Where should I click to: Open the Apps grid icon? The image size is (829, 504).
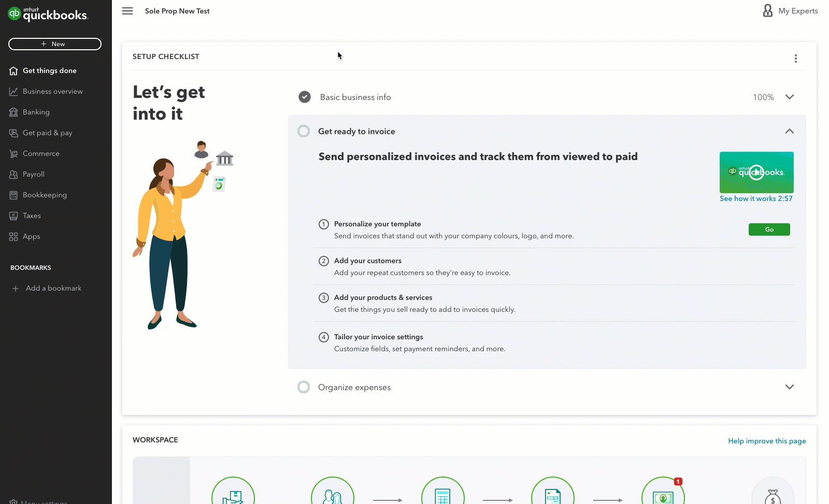pos(13,237)
